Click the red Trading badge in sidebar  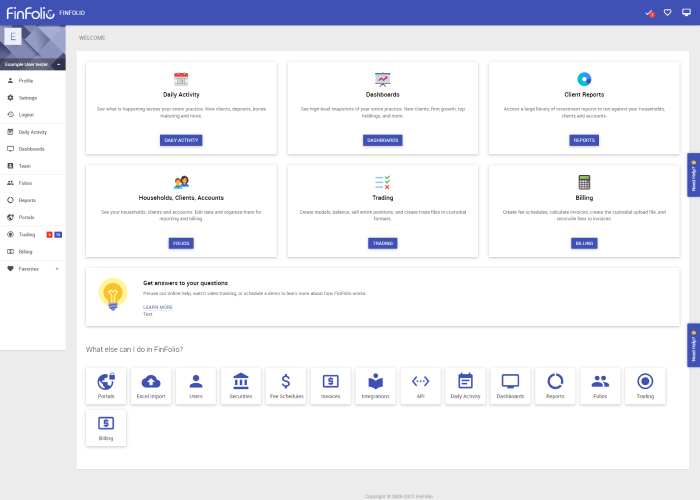tap(50, 234)
